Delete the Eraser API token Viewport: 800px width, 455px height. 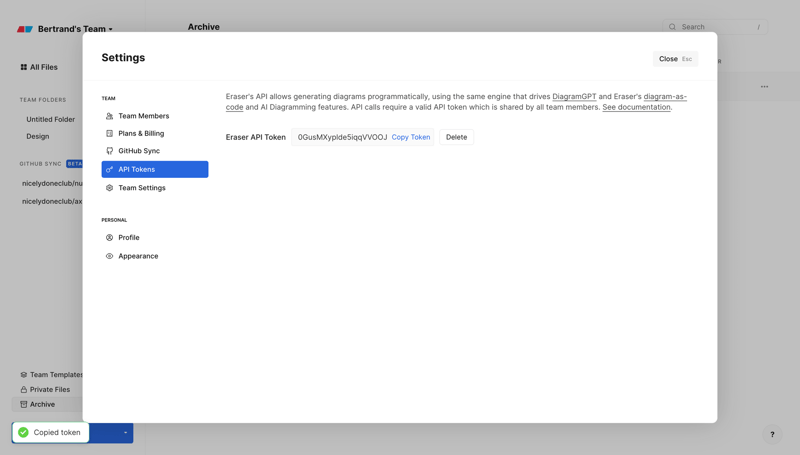[x=456, y=137]
